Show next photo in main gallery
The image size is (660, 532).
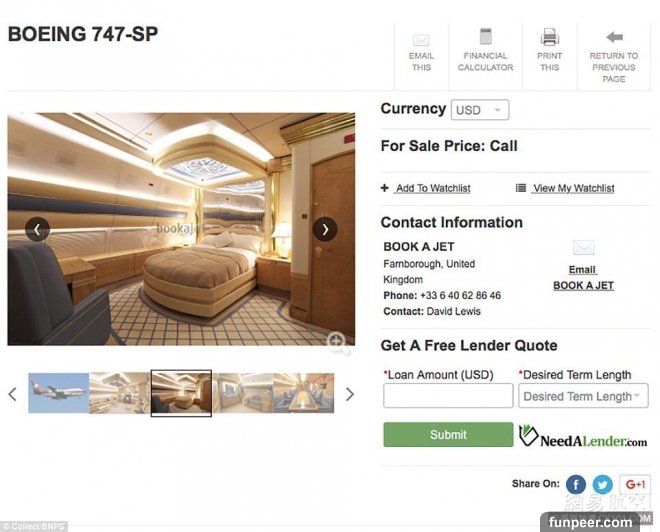(x=325, y=229)
